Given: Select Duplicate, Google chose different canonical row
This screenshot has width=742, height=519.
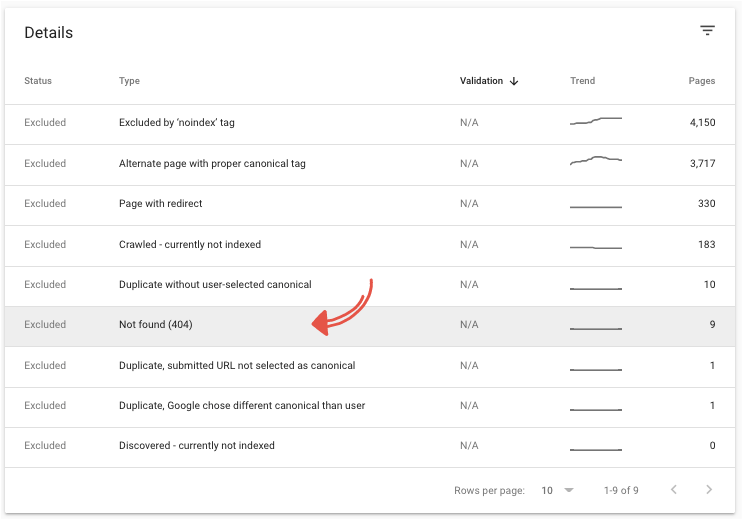Looking at the screenshot, I should point(242,406).
